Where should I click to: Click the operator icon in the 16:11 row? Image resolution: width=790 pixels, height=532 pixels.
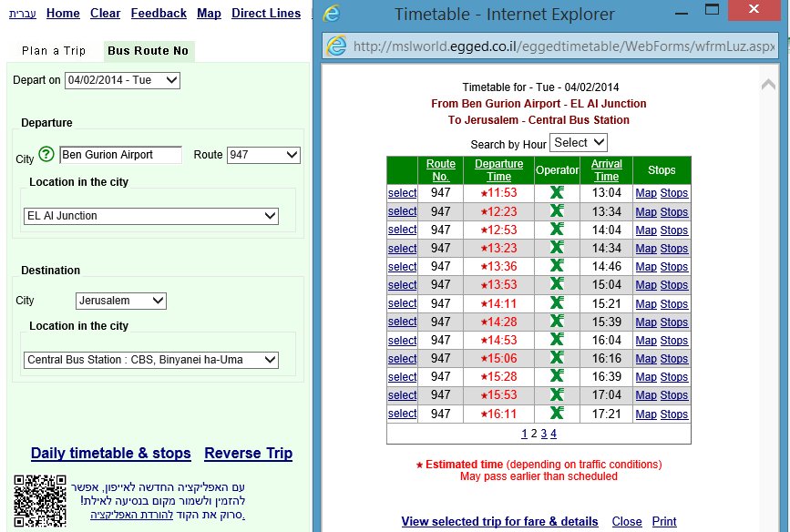tap(557, 414)
